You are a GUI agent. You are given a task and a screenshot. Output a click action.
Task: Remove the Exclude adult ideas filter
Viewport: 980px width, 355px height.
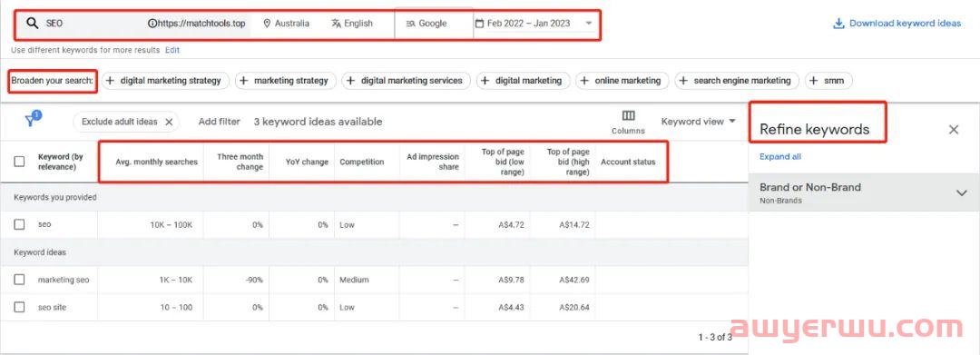coord(169,122)
